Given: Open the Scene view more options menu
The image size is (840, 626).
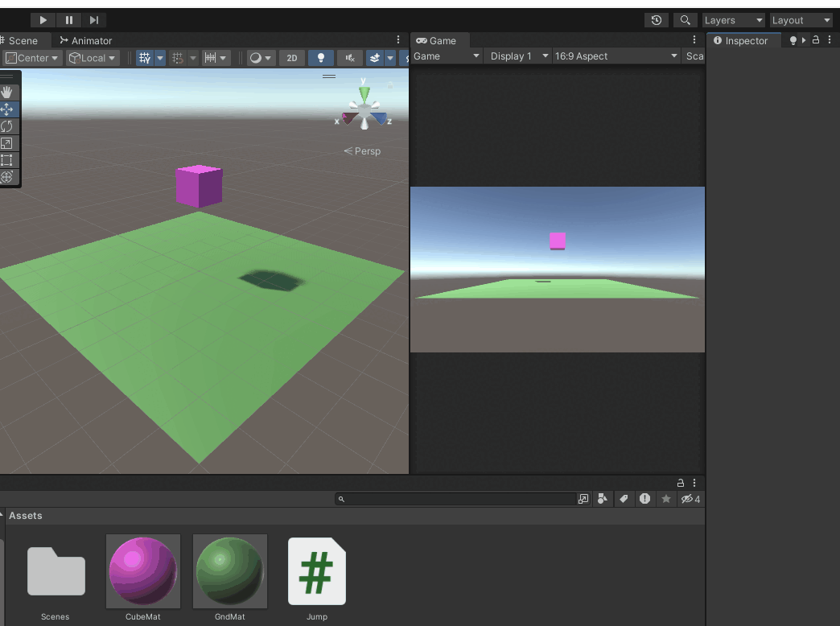Looking at the screenshot, I should pyautogui.click(x=398, y=39).
